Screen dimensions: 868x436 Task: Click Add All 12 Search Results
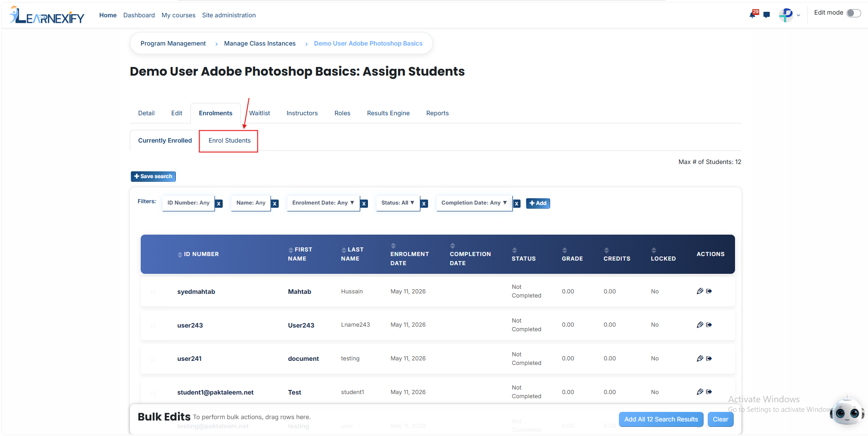pos(661,419)
